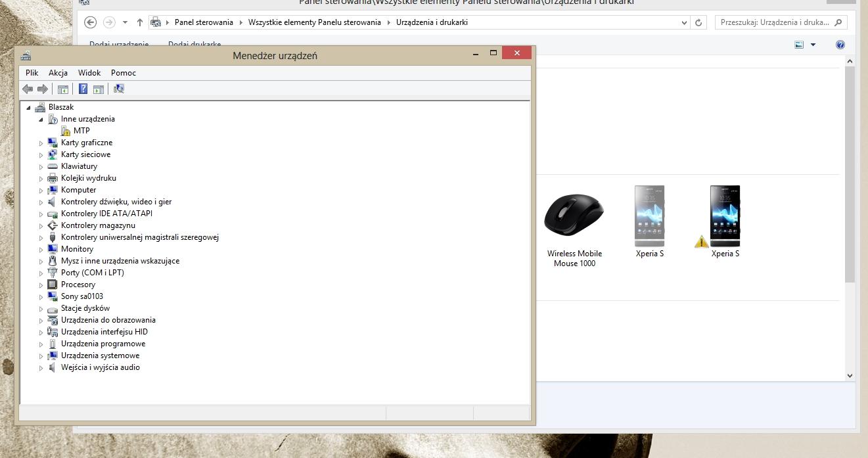Expand the Karty sieciowe node
This screenshot has width=868, height=458.
41,155
